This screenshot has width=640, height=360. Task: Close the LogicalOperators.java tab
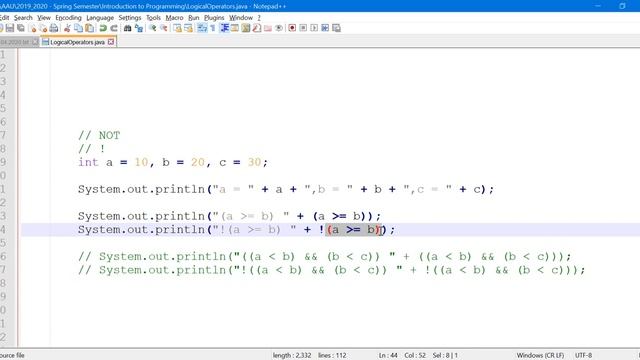coord(111,42)
